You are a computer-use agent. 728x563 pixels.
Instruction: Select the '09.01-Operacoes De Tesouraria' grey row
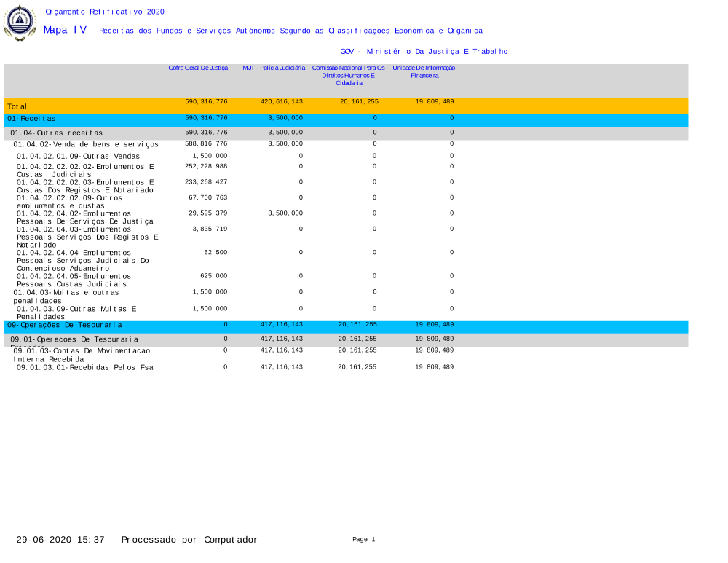(74, 339)
